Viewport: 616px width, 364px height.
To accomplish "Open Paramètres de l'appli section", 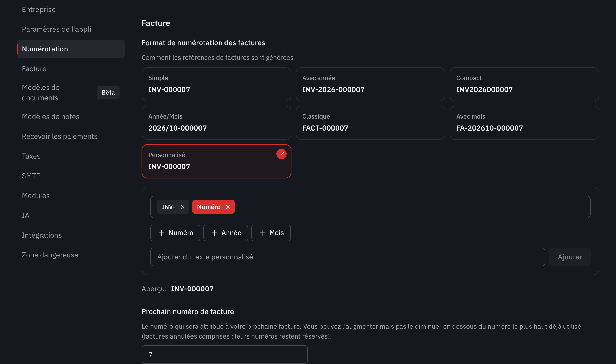I will pyautogui.click(x=71, y=29).
